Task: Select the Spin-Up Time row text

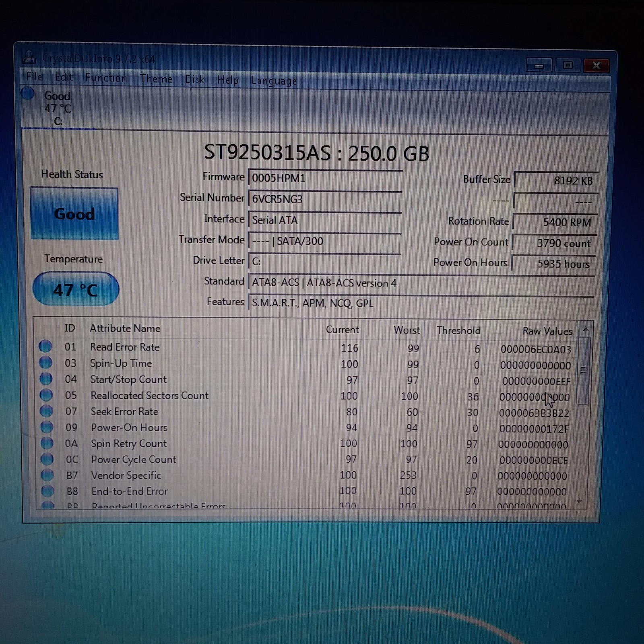Action: [121, 363]
